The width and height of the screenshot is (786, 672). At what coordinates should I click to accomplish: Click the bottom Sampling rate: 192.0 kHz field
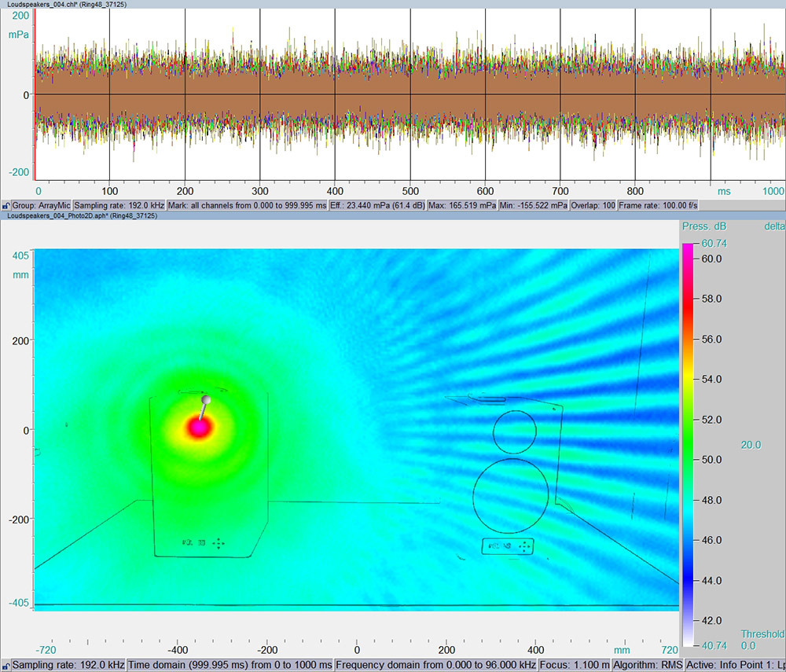click(x=68, y=665)
